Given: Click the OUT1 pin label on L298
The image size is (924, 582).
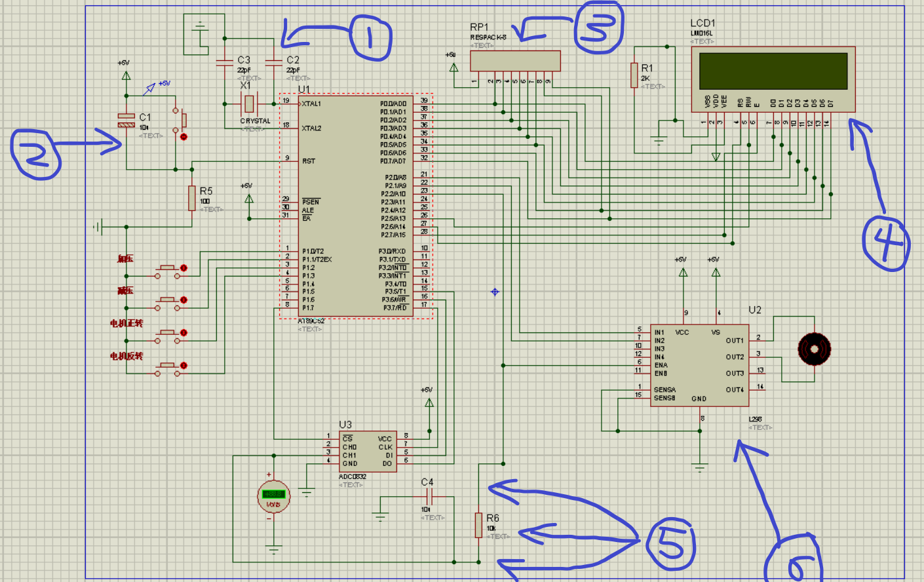Looking at the screenshot, I should pyautogui.click(x=735, y=341).
